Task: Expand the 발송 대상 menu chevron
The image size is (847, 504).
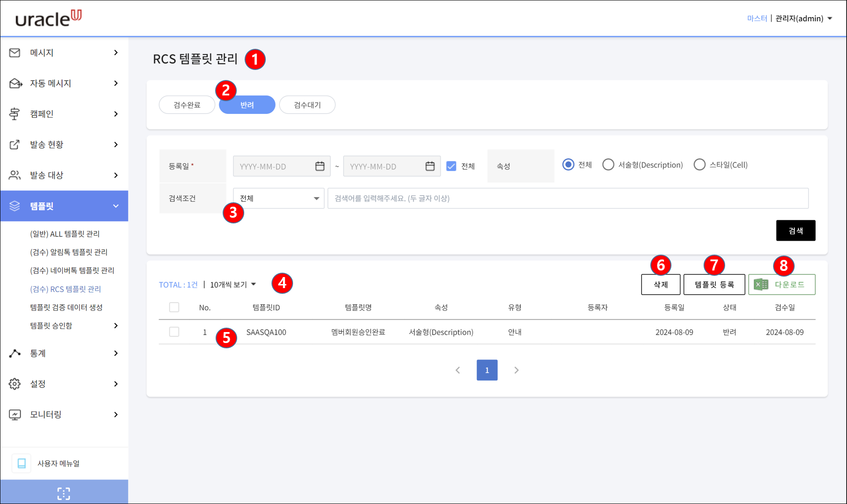Action: [x=116, y=175]
